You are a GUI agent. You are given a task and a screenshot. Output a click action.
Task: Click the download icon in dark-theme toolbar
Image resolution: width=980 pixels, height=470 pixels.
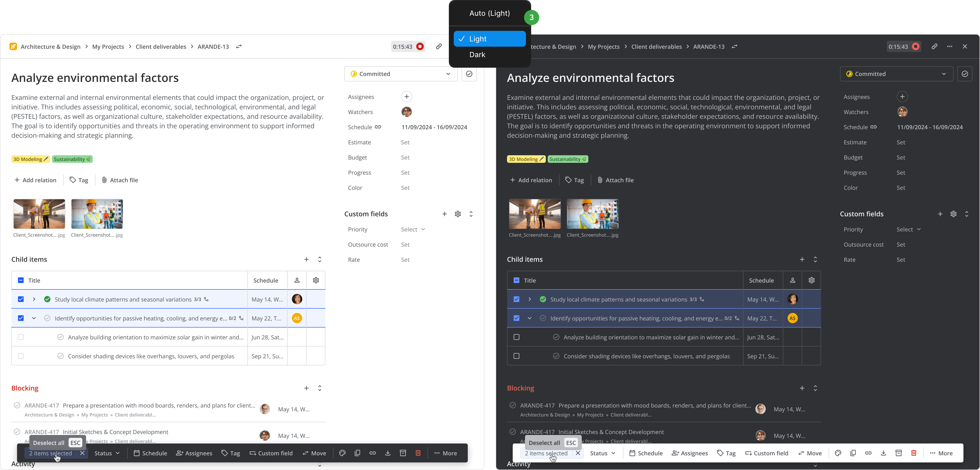coord(883,453)
